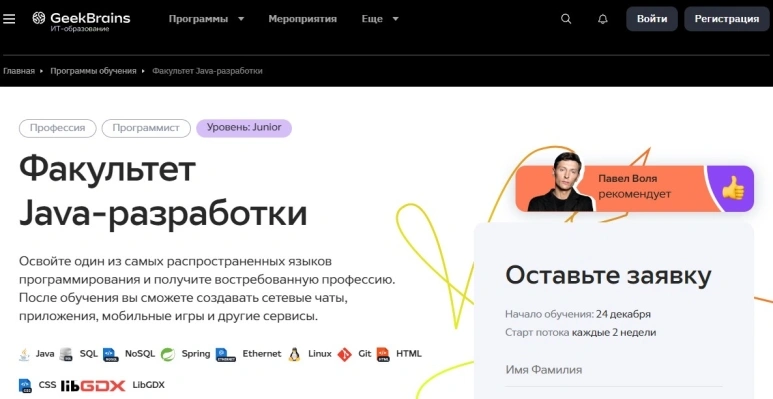773x399 pixels.
Task: Open the Еще menu
Action: (x=372, y=19)
